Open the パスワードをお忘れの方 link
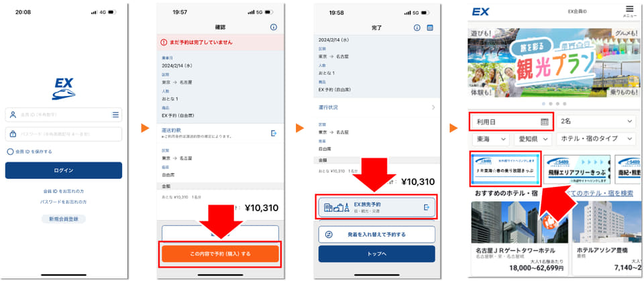The image size is (644, 281). click(63, 202)
